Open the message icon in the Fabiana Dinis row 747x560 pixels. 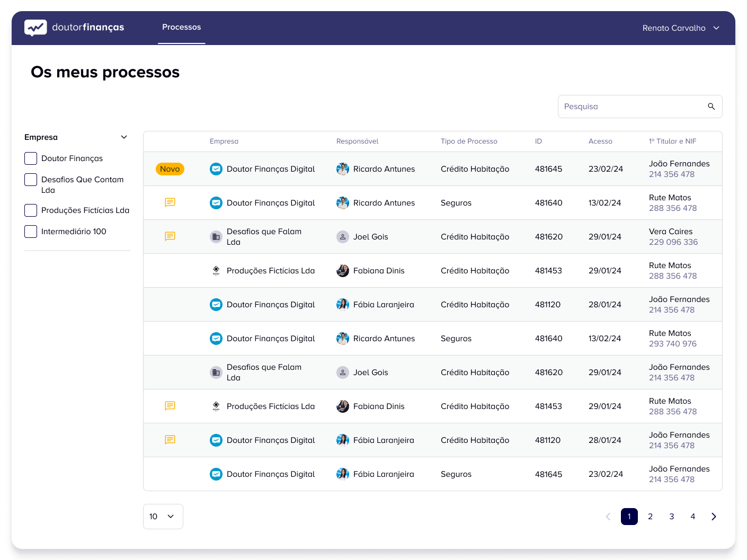pyautogui.click(x=170, y=406)
